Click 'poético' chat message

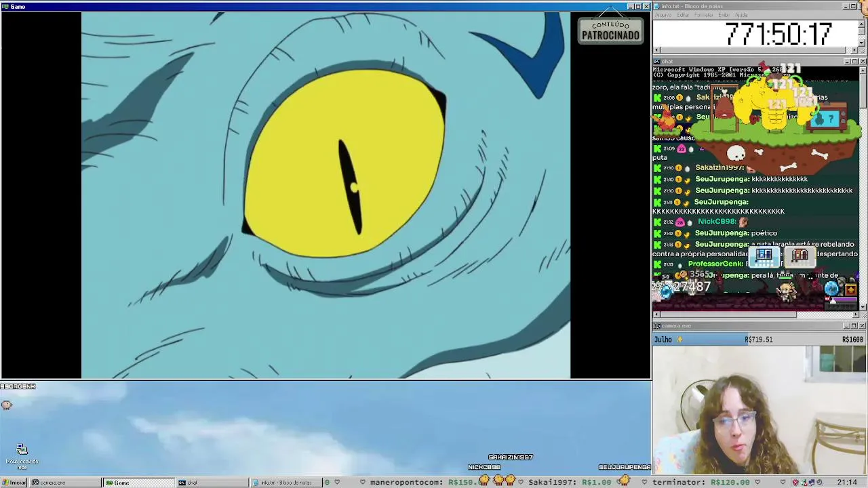click(x=764, y=233)
